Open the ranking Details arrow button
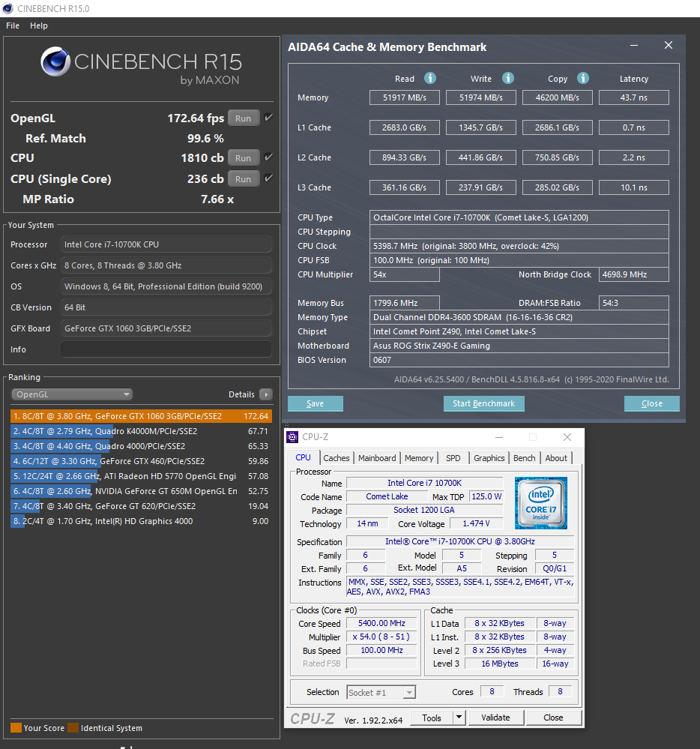The height and width of the screenshot is (749, 700). [266, 394]
